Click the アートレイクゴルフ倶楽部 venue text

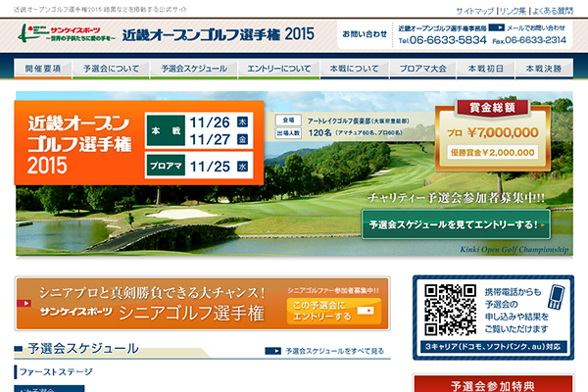pos(358,122)
